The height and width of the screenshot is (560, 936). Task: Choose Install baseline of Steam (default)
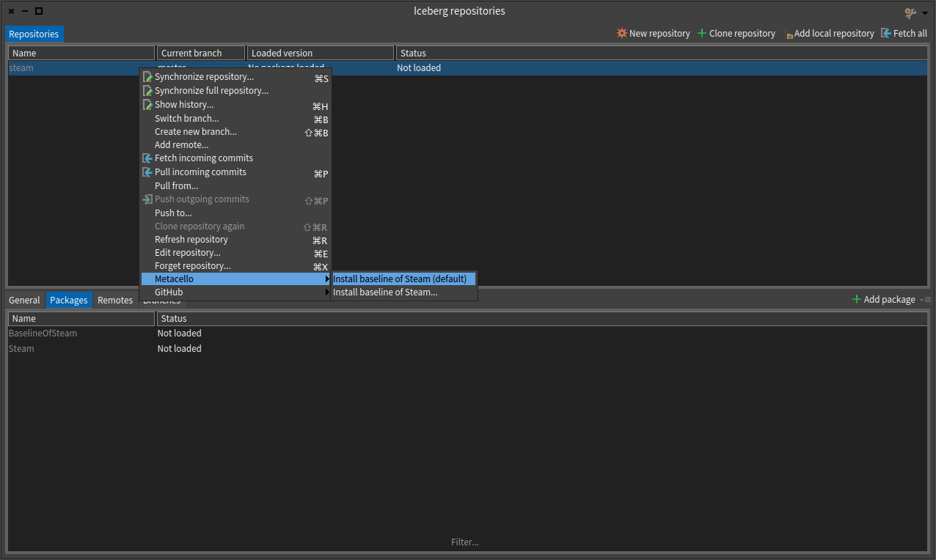tap(400, 279)
